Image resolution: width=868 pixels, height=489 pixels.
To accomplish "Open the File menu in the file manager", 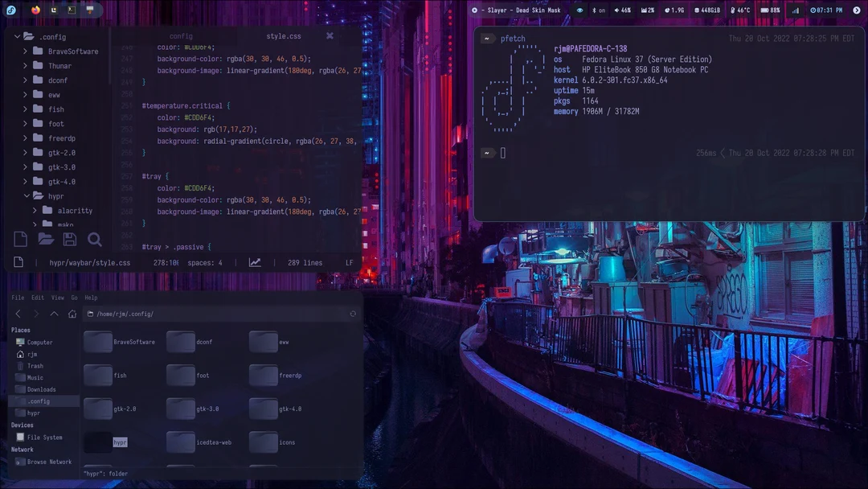I will [x=18, y=297].
